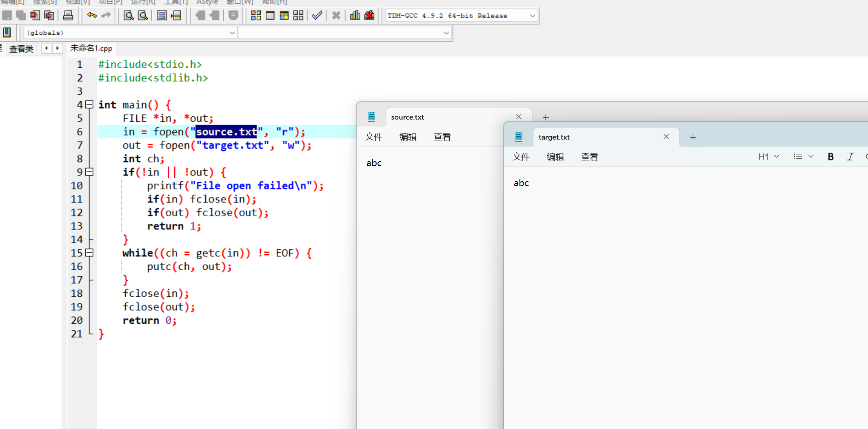Viewport: 868px width, 429px height.
Task: Click the Goto Function toolbar icon
Action: [x=162, y=16]
